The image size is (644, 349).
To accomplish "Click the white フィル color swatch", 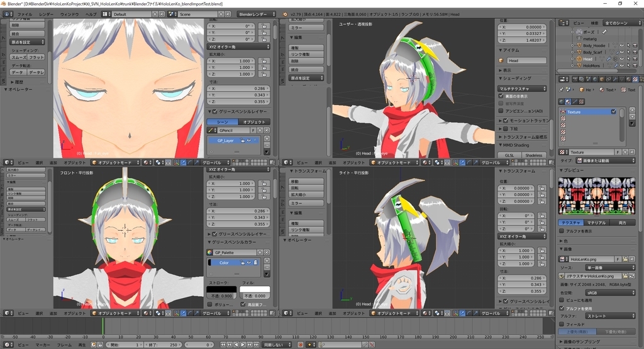I will coord(255,289).
